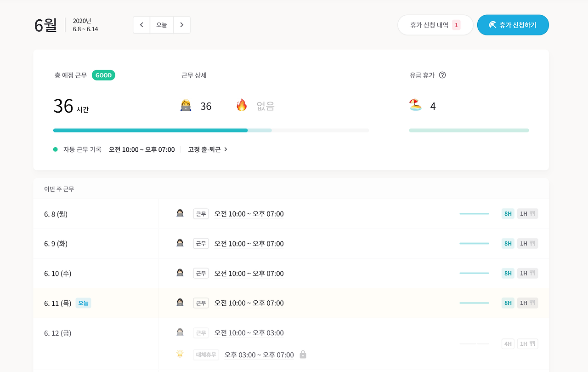
Task: Click the 오늘 badge on 6. 11 row
Action: coord(83,303)
